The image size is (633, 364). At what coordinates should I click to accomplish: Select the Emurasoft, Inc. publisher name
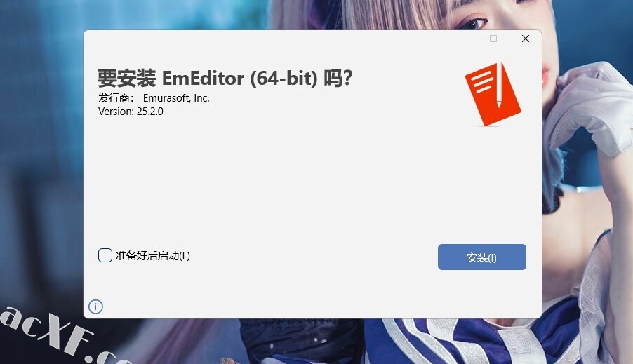(176, 98)
